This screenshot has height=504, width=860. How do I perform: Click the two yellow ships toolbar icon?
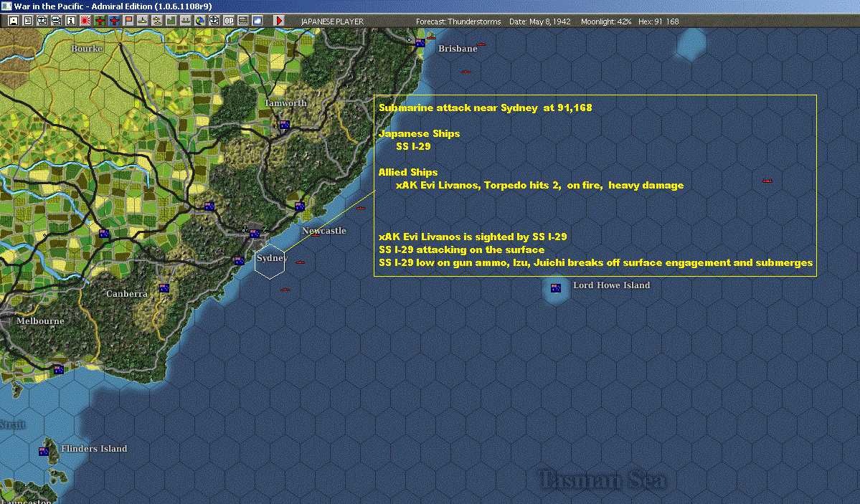tap(157, 21)
